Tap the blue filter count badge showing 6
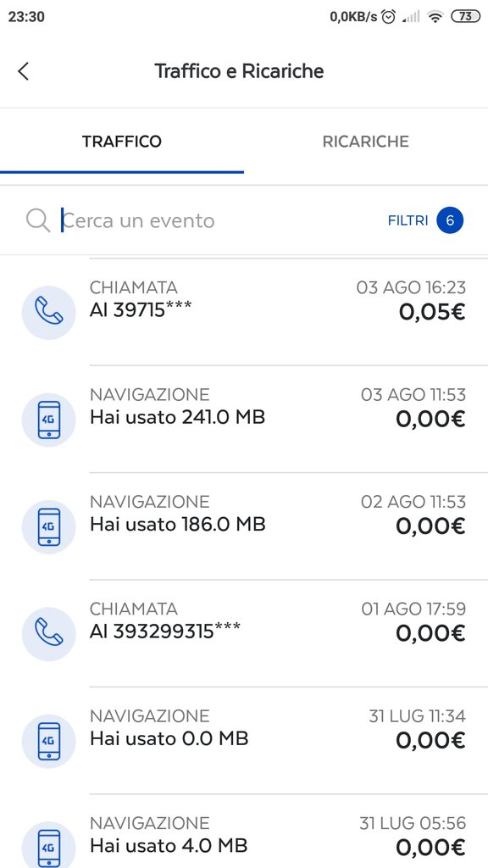This screenshot has width=488, height=868. (450, 220)
